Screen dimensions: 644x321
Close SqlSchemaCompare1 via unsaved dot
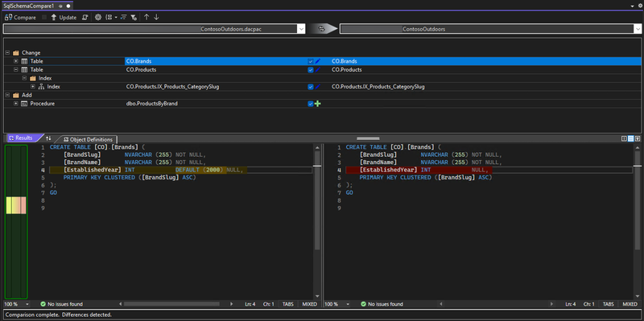click(68, 6)
